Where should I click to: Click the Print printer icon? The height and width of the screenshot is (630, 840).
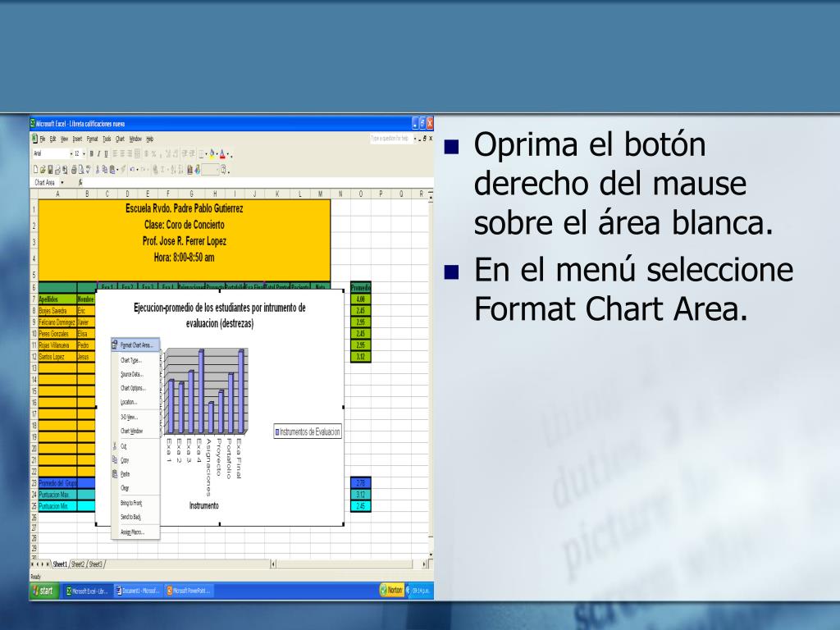(74, 169)
